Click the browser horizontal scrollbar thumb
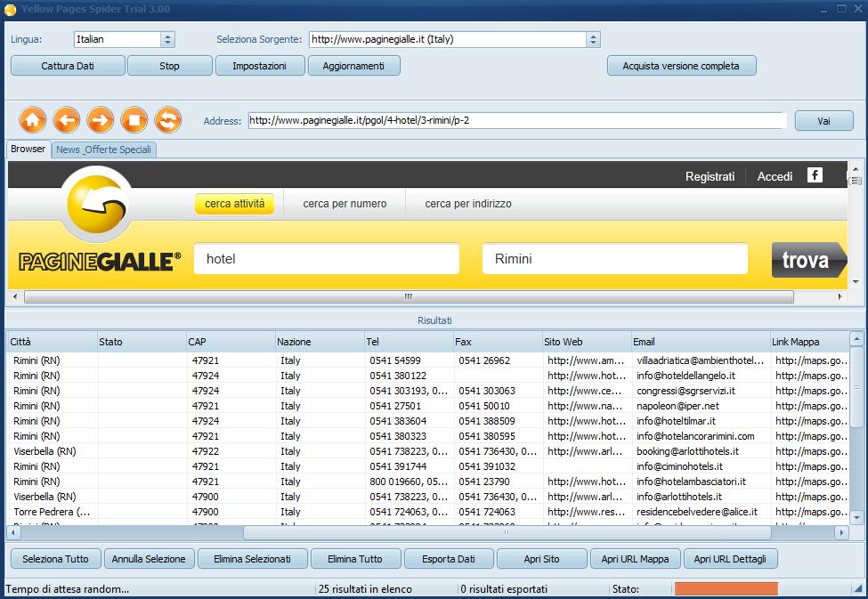The image size is (868, 599). [x=409, y=296]
